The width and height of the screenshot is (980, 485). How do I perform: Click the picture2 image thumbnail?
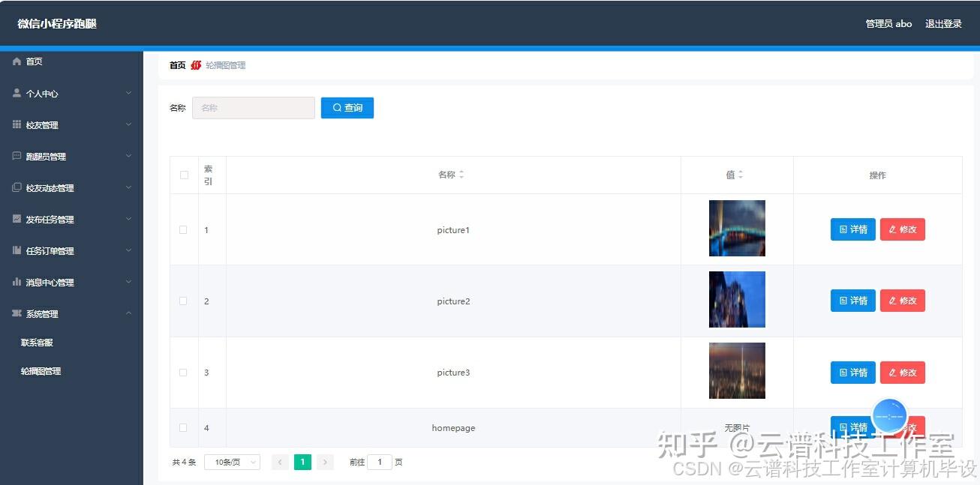point(736,299)
